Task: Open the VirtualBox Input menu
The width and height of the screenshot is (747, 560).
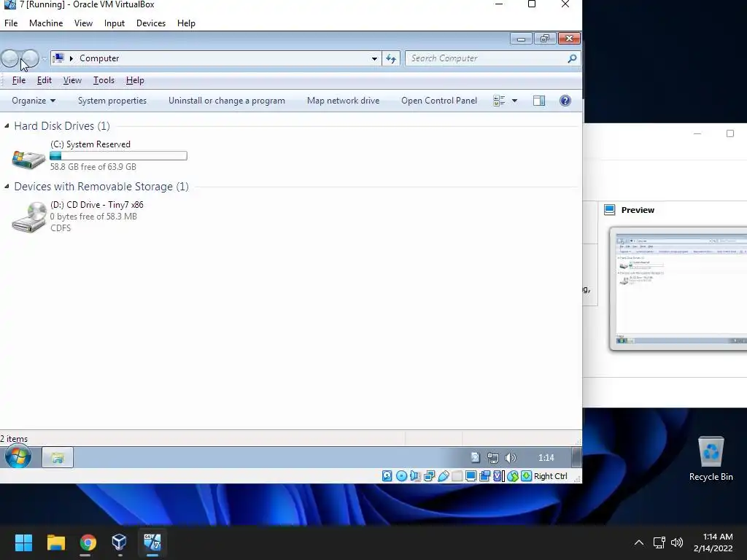Action: (x=115, y=23)
